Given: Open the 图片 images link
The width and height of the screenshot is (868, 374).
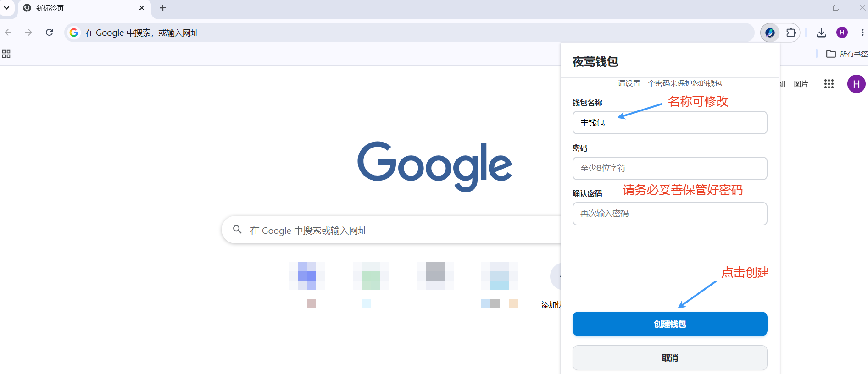Looking at the screenshot, I should [x=801, y=84].
